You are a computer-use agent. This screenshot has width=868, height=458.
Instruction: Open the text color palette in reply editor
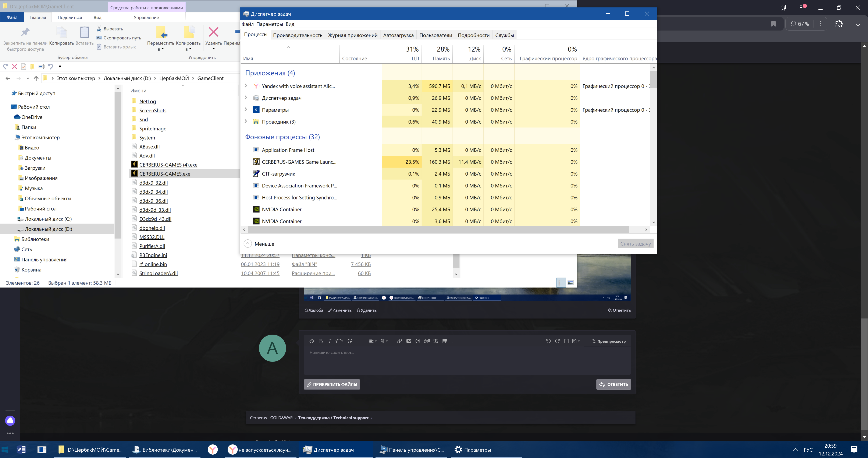[x=350, y=341]
